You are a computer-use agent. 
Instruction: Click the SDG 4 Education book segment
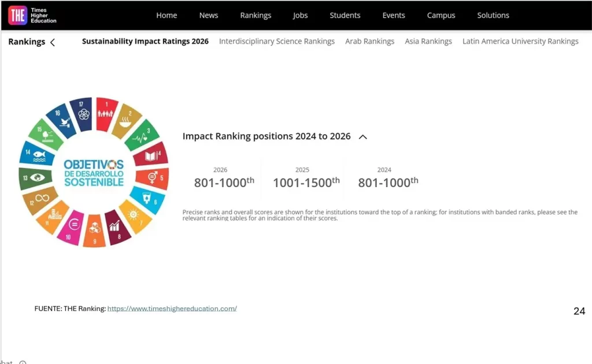[152, 155]
